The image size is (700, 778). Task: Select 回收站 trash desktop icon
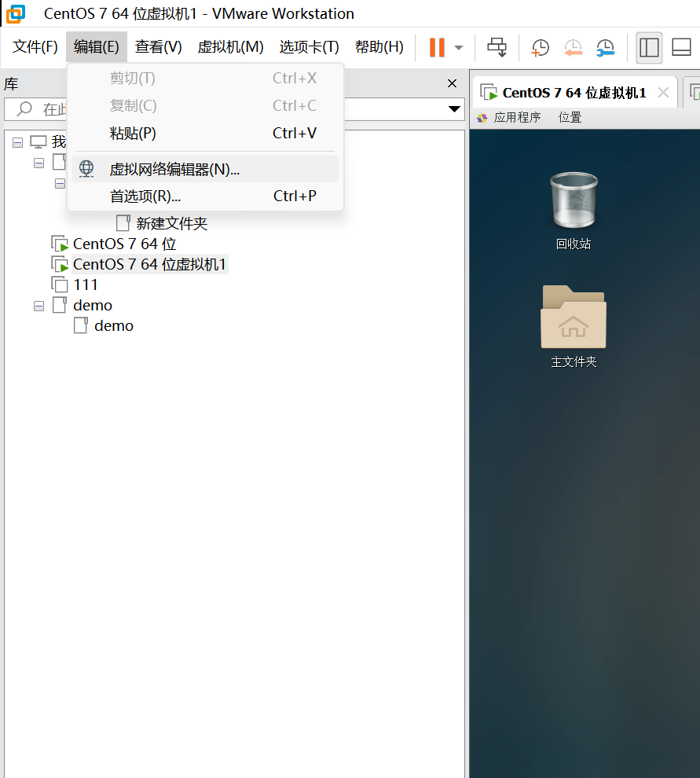574,211
